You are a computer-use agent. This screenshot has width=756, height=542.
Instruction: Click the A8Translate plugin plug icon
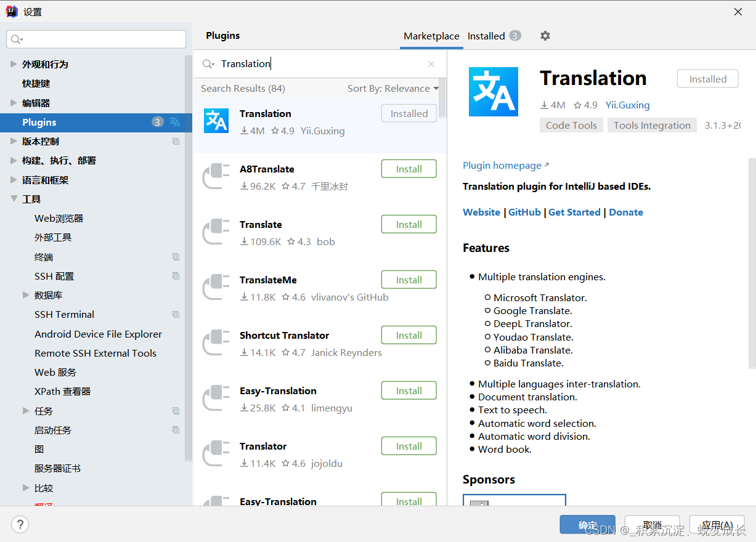coord(216,176)
